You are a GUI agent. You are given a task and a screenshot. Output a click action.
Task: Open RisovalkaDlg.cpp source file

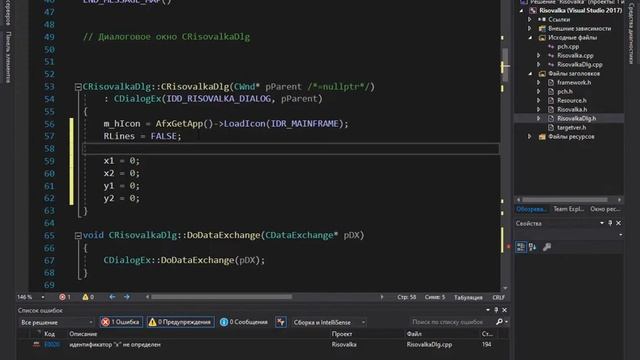[x=580, y=64]
